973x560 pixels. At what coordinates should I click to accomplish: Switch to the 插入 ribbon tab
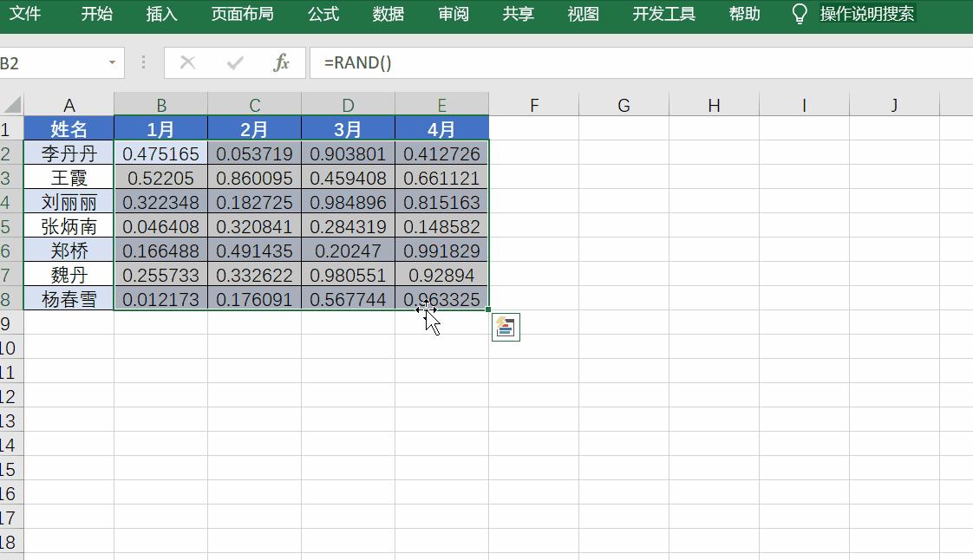[160, 13]
